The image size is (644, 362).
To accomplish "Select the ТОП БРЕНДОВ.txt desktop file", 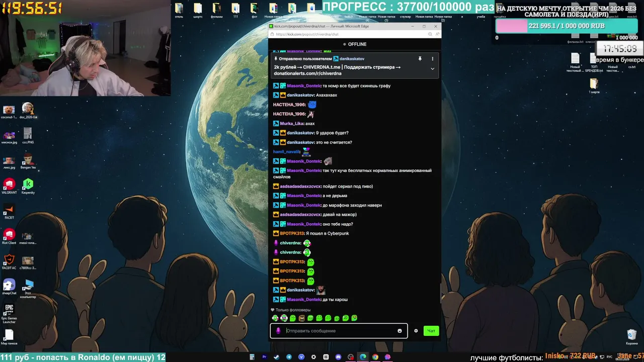I will click(594, 63).
